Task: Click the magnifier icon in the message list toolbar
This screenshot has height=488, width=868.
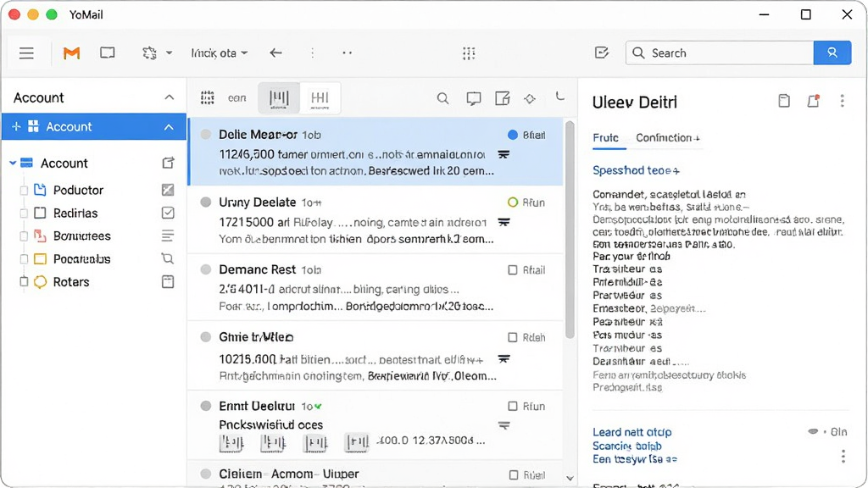Action: (x=442, y=98)
